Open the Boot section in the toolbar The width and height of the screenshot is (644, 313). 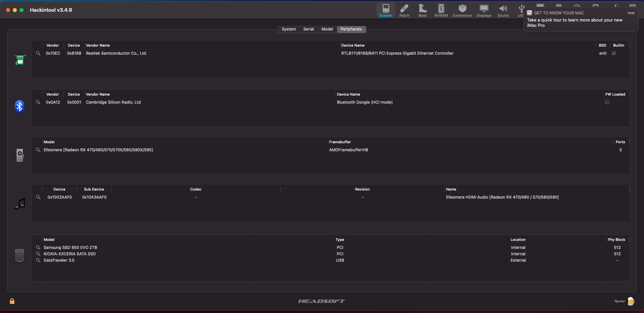[x=422, y=10]
